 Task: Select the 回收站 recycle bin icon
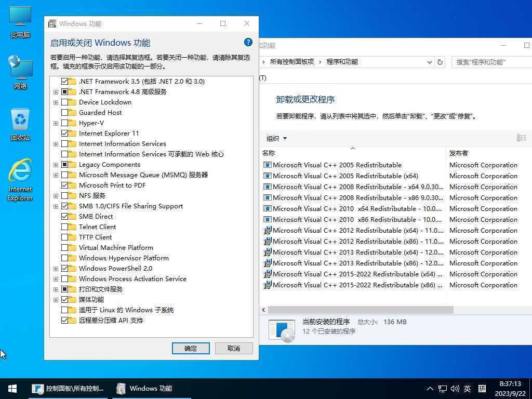20,124
